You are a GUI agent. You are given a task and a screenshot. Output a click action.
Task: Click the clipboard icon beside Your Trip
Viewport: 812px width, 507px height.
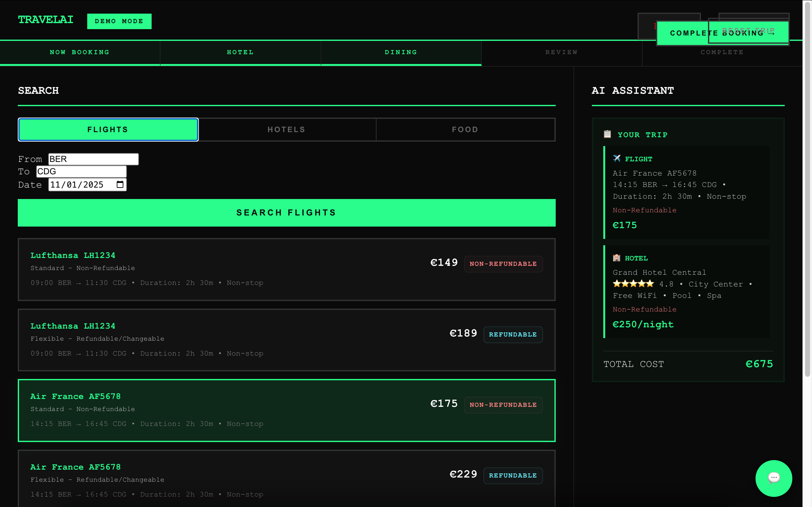(607, 134)
